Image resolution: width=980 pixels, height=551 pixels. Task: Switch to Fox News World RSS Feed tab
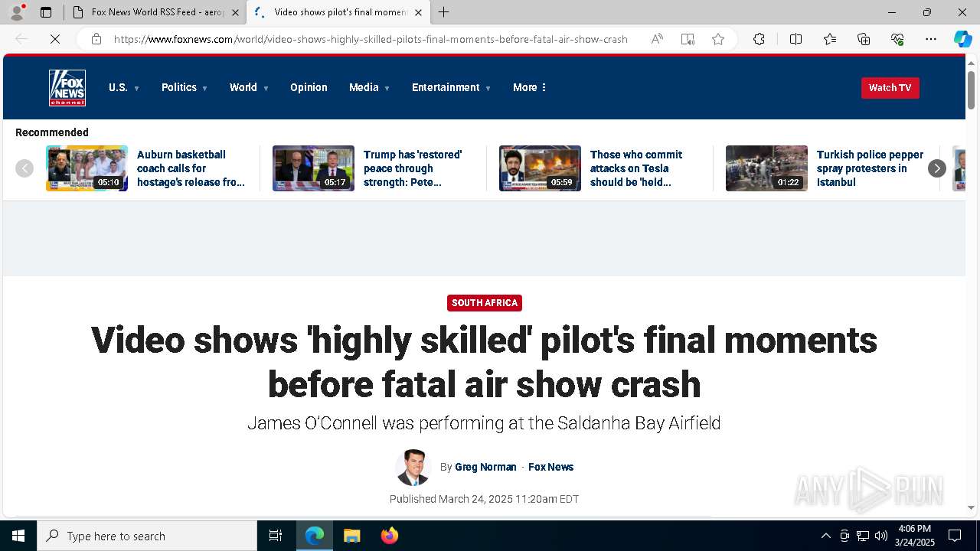coord(149,12)
